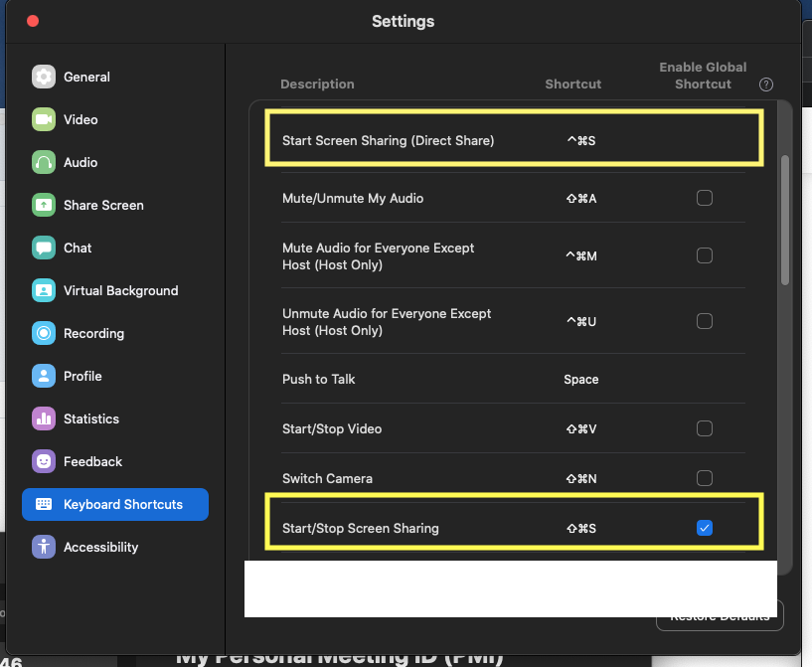Click the Description column header
The height and width of the screenshot is (667, 812).
pyautogui.click(x=317, y=83)
